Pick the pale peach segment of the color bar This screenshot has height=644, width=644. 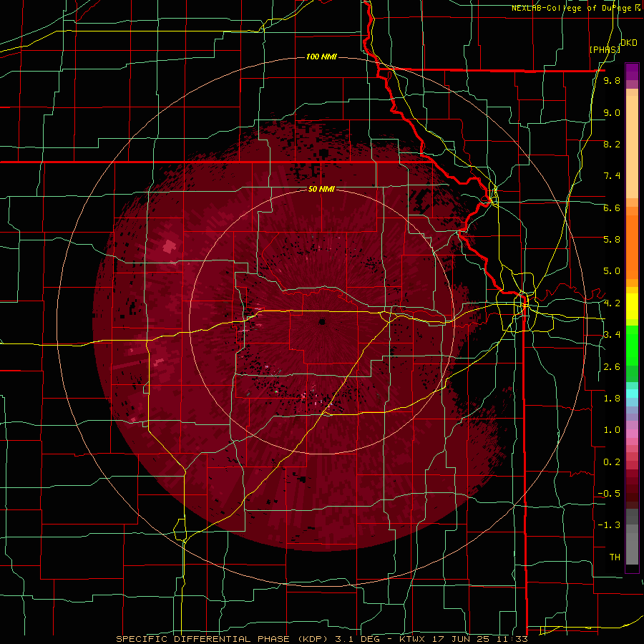[632, 147]
